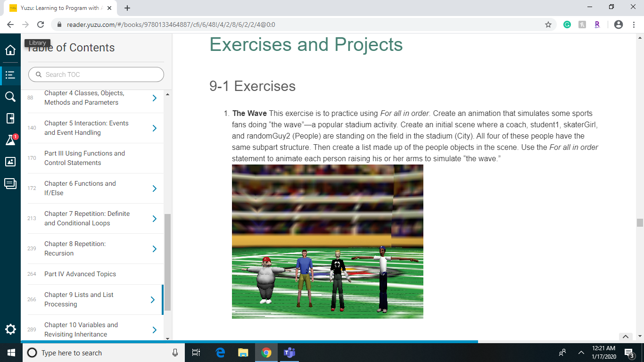The height and width of the screenshot is (362, 644).
Task: Open the settings gear in the sidebar
Action: (10, 330)
